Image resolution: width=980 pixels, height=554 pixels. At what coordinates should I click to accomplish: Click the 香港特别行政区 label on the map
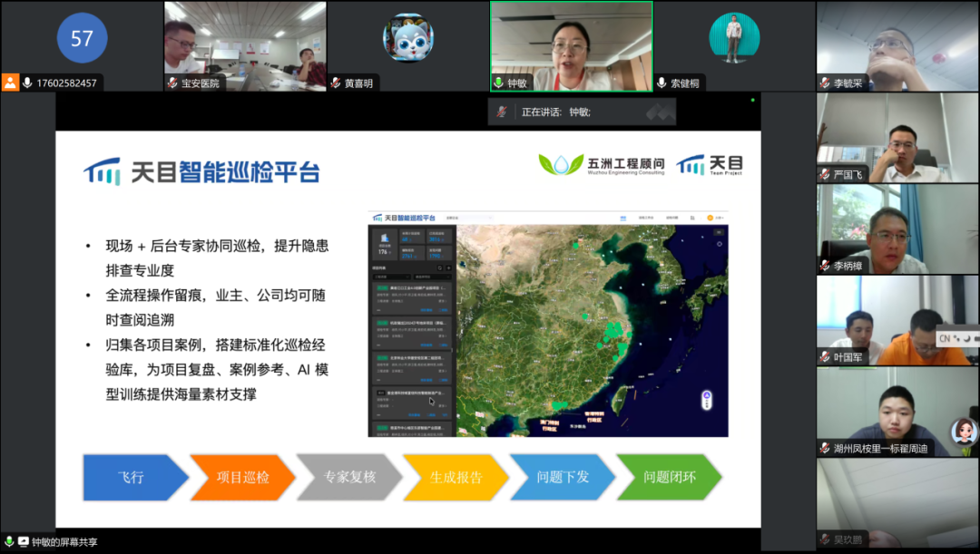[x=593, y=416]
